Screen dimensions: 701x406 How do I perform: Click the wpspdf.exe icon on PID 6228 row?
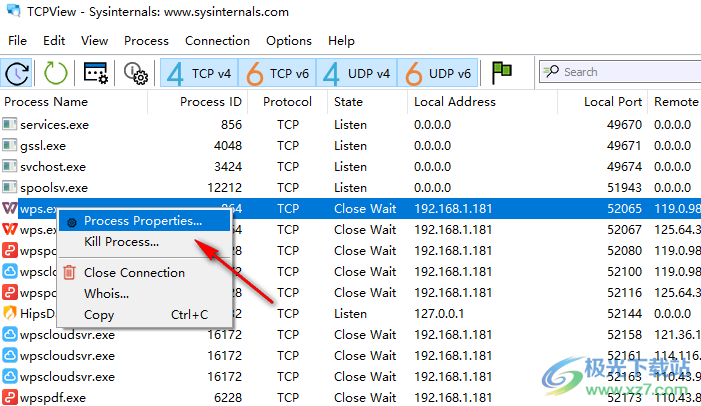9,398
